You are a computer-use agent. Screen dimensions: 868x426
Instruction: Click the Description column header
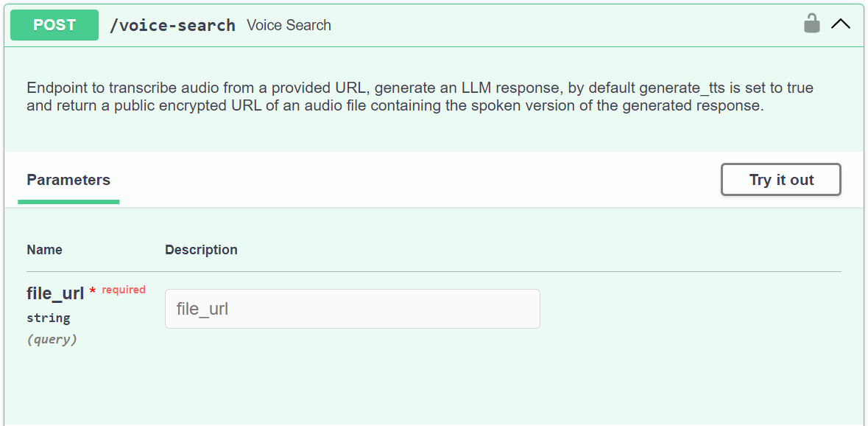(x=201, y=250)
